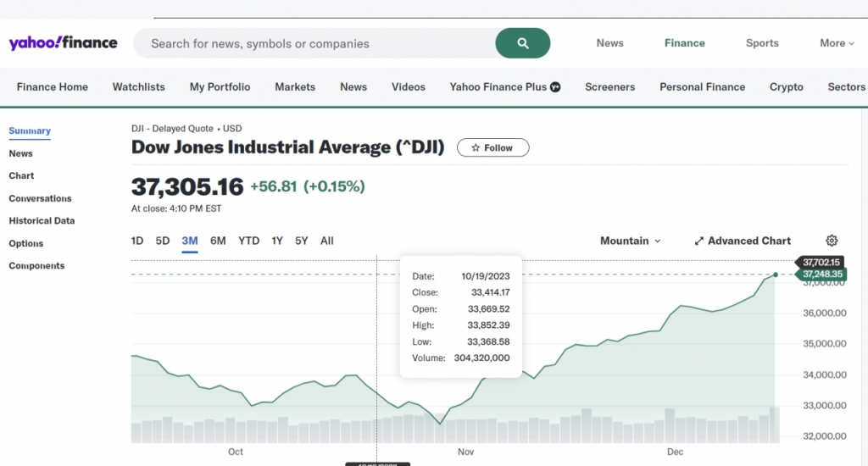Click the green search magnifier button
The height and width of the screenshot is (466, 868).
(x=522, y=43)
